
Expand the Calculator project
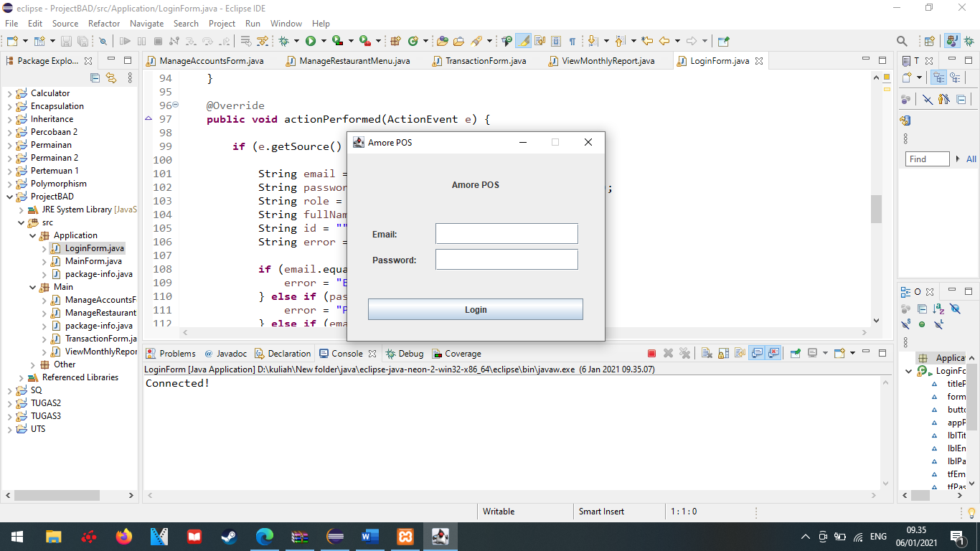tap(10, 93)
